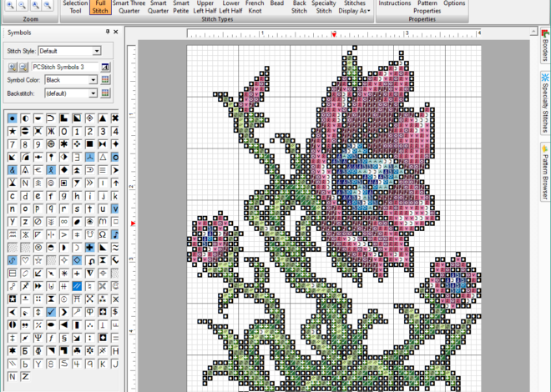Select the Psi symbol

(x=38, y=338)
